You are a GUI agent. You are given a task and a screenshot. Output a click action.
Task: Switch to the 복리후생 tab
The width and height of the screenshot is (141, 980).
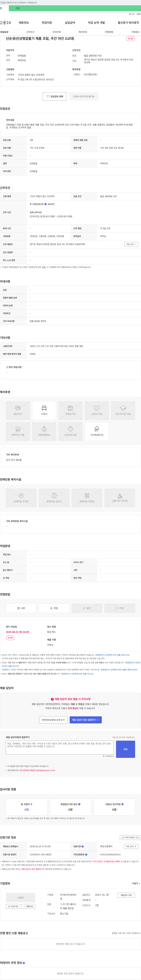(x=83, y=32)
